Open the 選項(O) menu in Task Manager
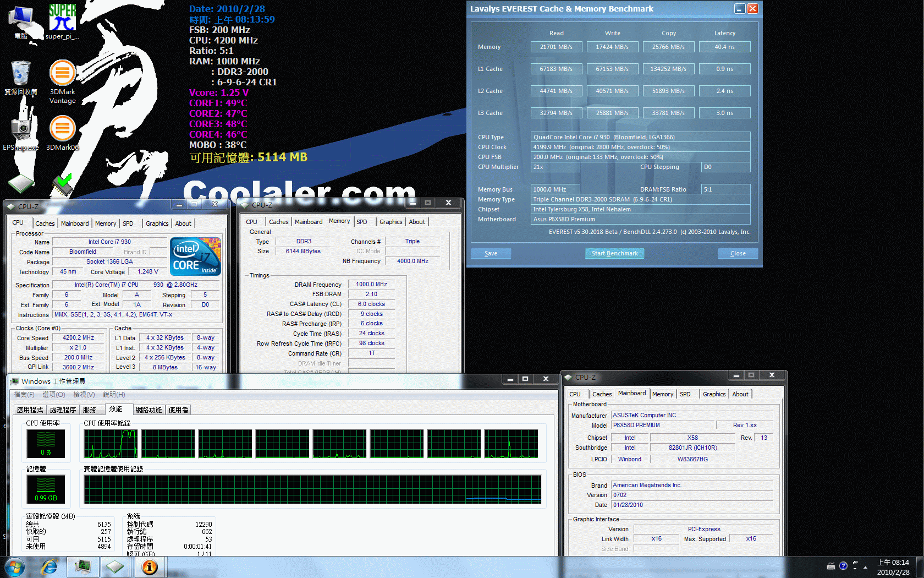Viewport: 924px width, 578px height. [x=54, y=395]
